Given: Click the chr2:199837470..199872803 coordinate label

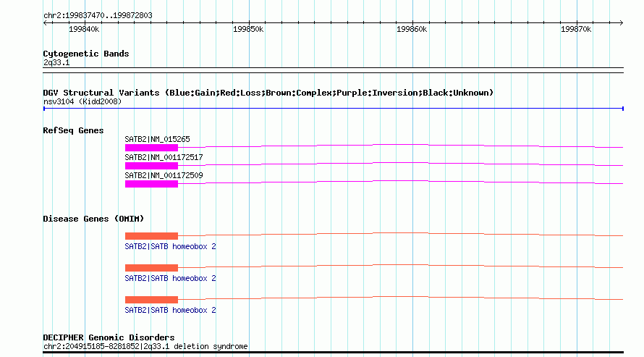Looking at the screenshot, I should coord(98,16).
